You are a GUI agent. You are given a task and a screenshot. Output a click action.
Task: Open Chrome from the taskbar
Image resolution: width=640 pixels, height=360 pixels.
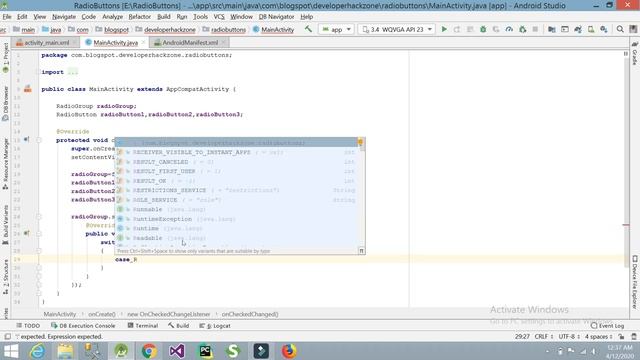click(x=149, y=351)
